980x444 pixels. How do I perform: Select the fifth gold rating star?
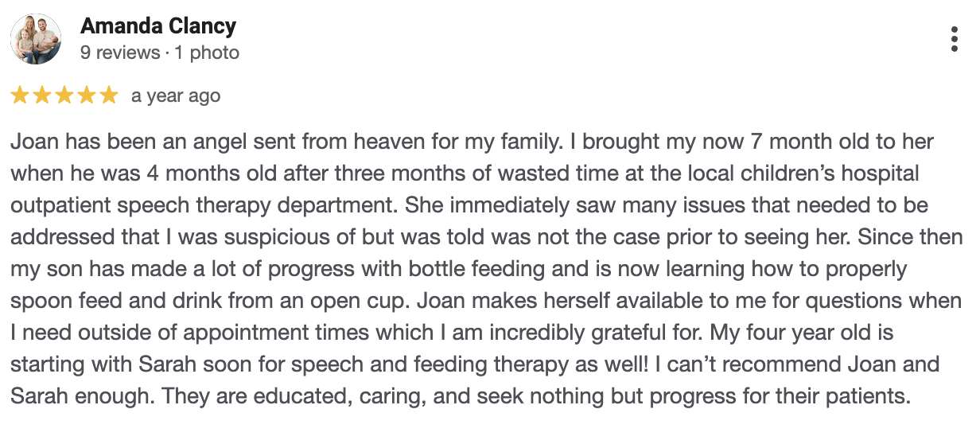point(109,95)
